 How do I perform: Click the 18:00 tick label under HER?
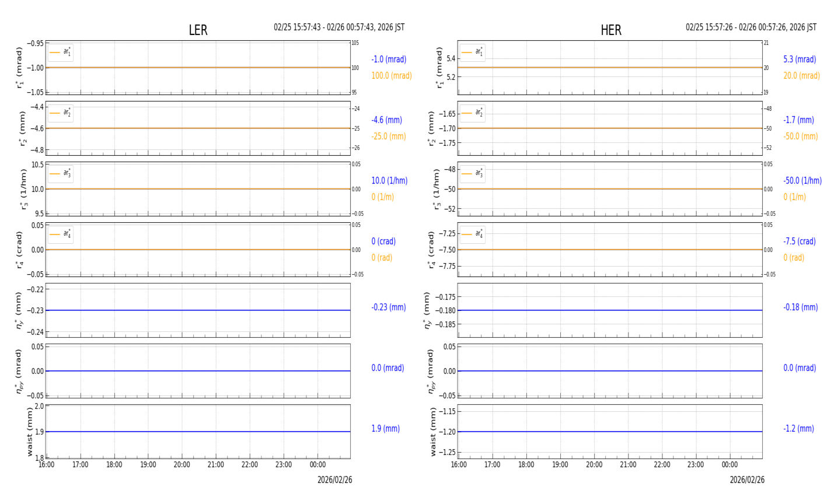click(526, 465)
